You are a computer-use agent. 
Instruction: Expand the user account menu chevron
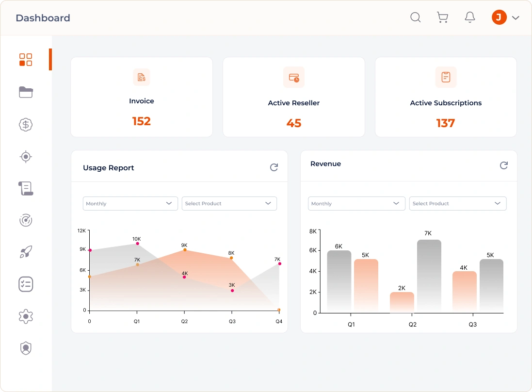(516, 17)
